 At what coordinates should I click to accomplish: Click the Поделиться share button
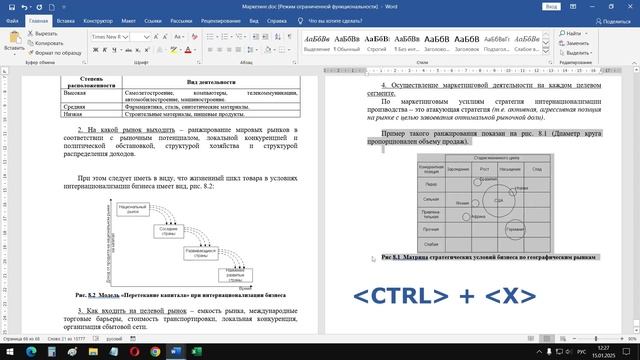click(x=613, y=21)
